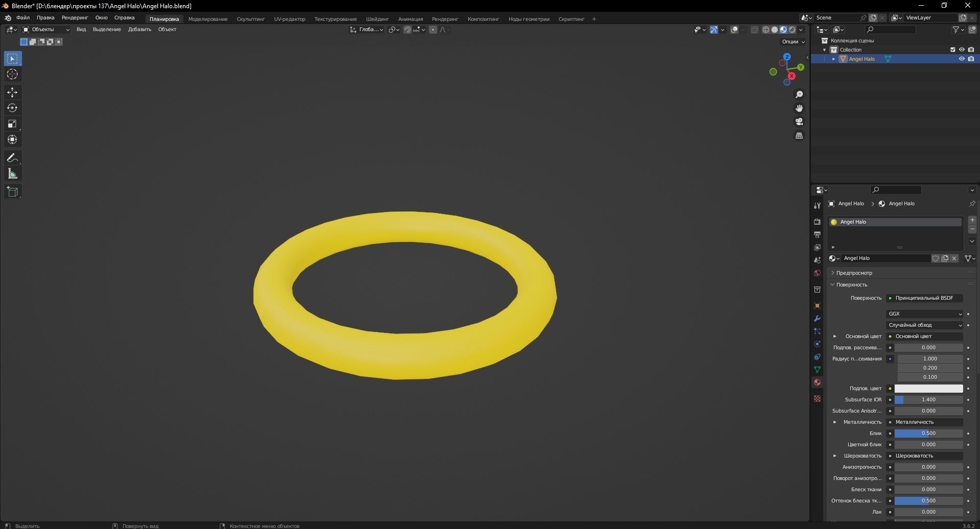Open the Файл menu
Viewport: 980px width, 529px height.
pyautogui.click(x=23, y=18)
